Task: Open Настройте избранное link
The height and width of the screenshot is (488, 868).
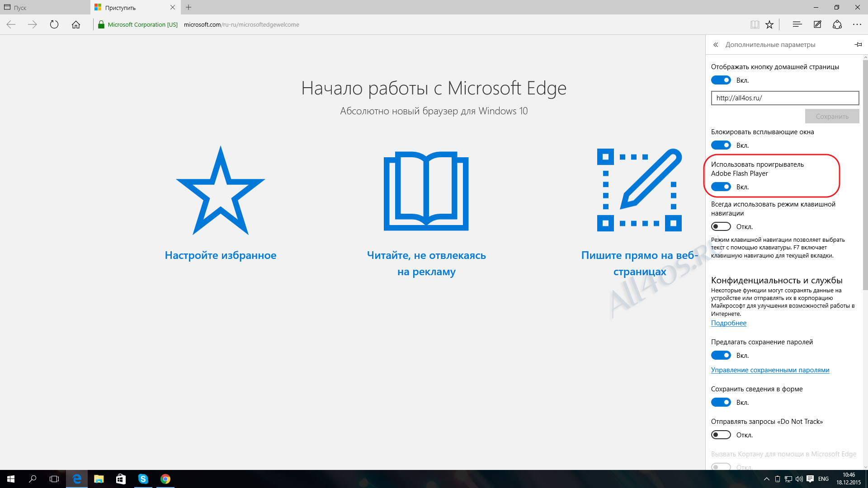Action: (x=221, y=255)
